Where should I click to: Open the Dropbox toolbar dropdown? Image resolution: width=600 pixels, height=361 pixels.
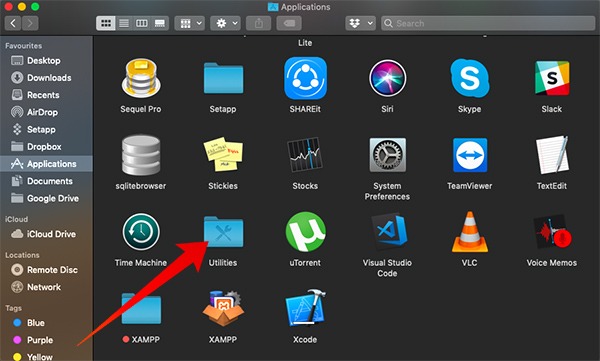tap(360, 23)
